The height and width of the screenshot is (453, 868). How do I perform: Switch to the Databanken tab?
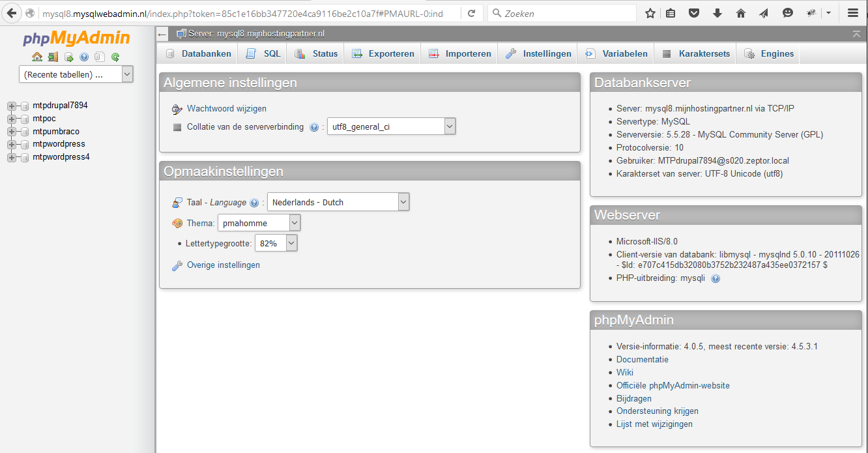pos(198,54)
